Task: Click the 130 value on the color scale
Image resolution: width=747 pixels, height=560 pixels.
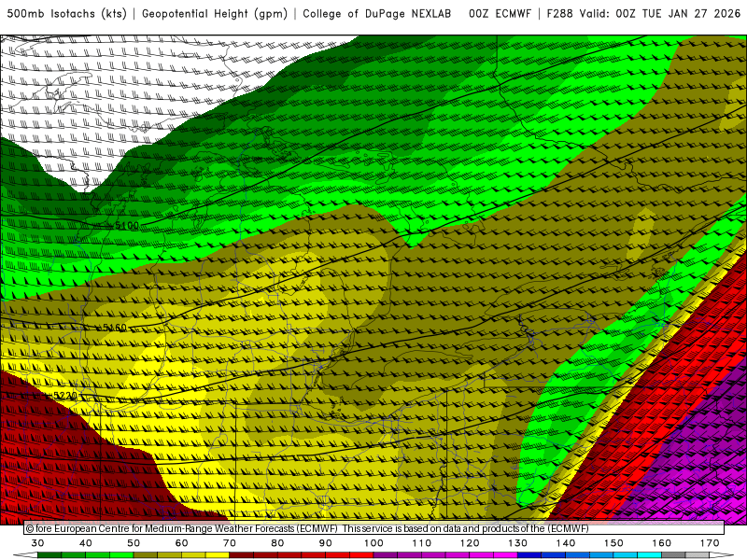Action: click(517, 543)
